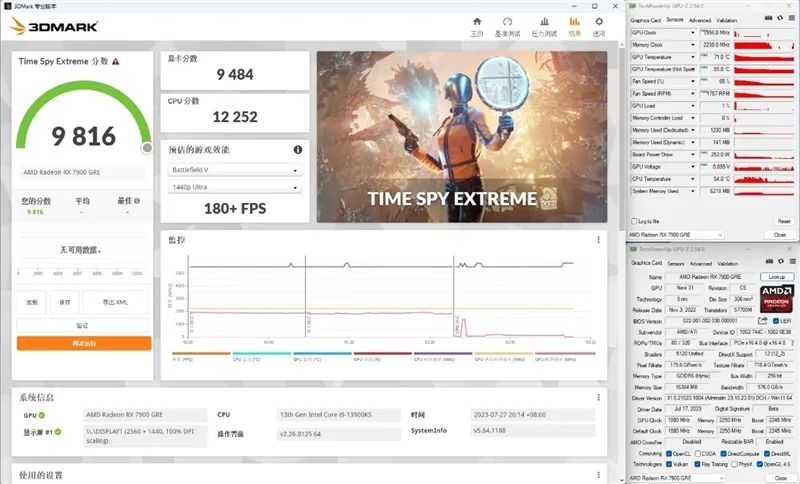The width and height of the screenshot is (800, 484).
Task: Open the Board Power Draw sensor dropdown arrow
Action: [693, 155]
